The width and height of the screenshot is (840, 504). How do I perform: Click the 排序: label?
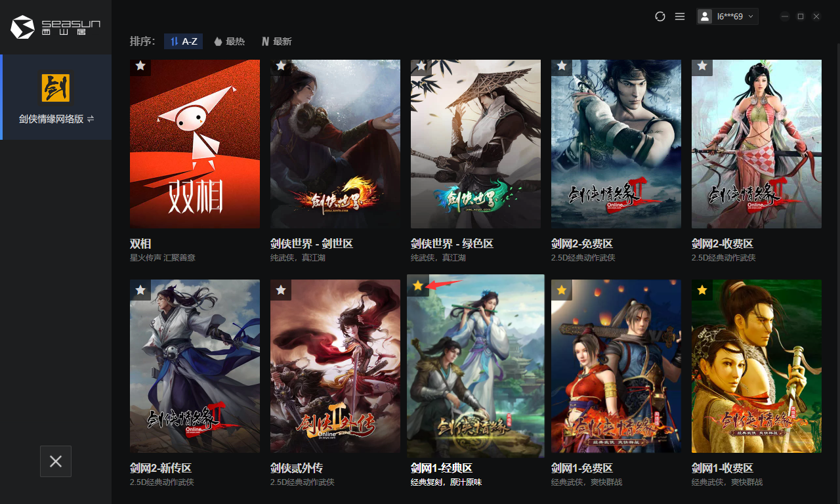point(142,41)
